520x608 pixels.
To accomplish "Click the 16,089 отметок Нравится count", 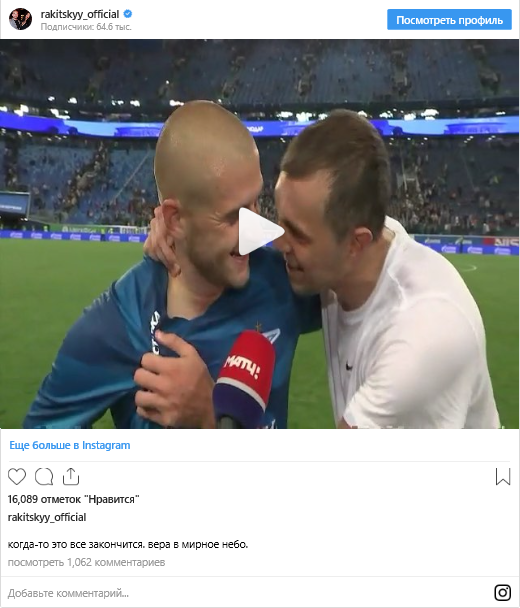I will (x=74, y=499).
